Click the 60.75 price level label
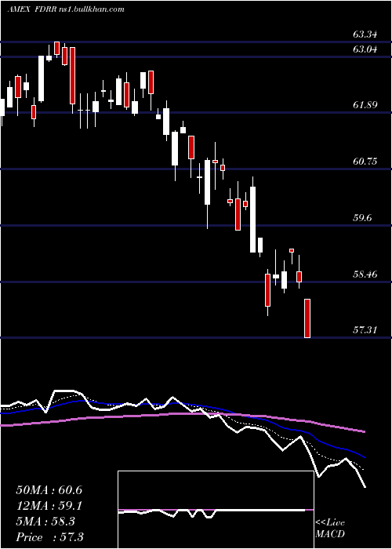 [365, 162]
